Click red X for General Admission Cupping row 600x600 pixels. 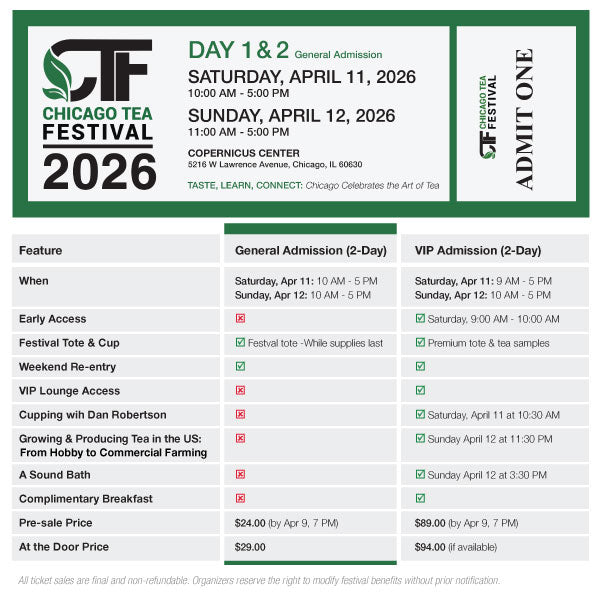[240, 415]
